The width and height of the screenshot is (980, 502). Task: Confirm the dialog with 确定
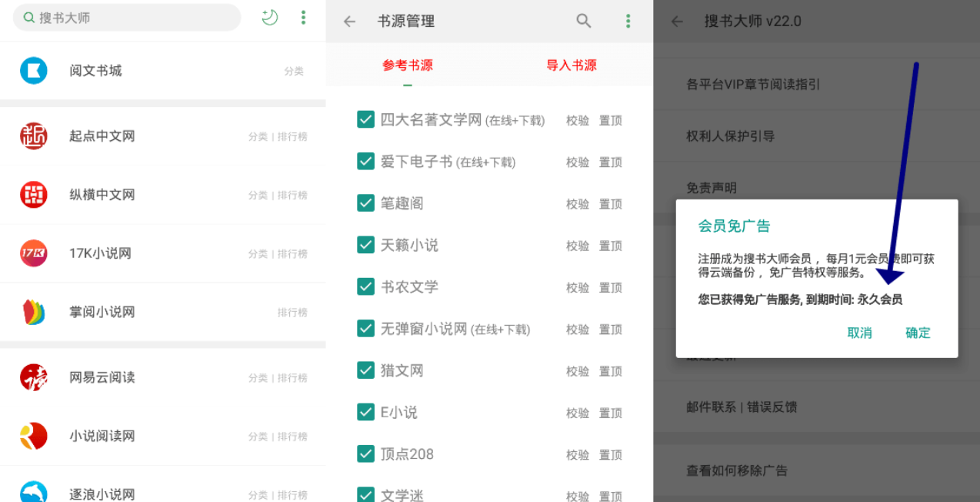pyautogui.click(x=918, y=334)
